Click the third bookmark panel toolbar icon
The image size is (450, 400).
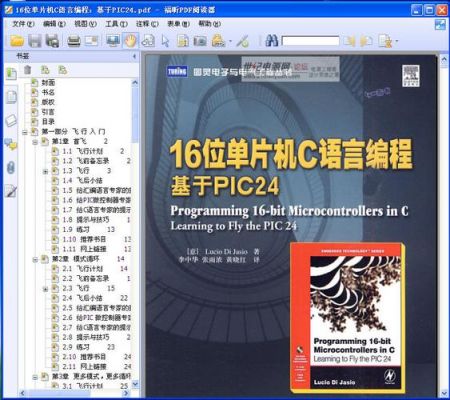[x=63, y=70]
